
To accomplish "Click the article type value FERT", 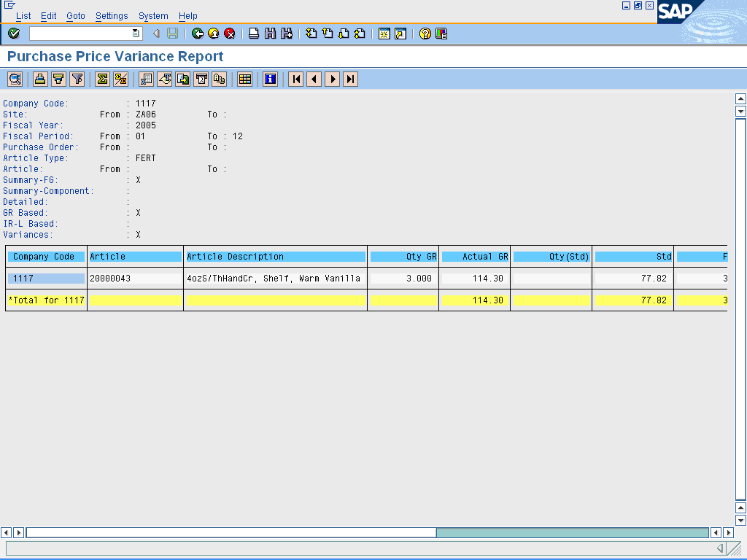I will pos(146,158).
